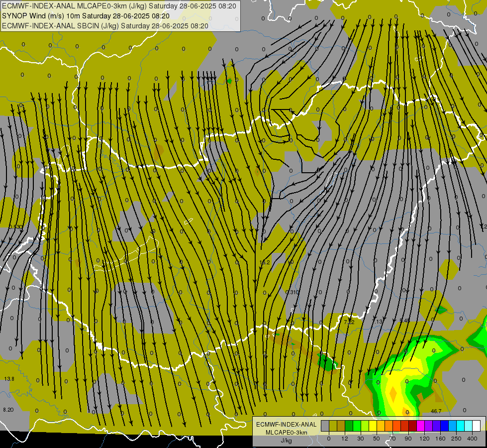This screenshot has height=448, width=487.
Task: Click the 46.7 value near the legend
Action: pos(436,411)
